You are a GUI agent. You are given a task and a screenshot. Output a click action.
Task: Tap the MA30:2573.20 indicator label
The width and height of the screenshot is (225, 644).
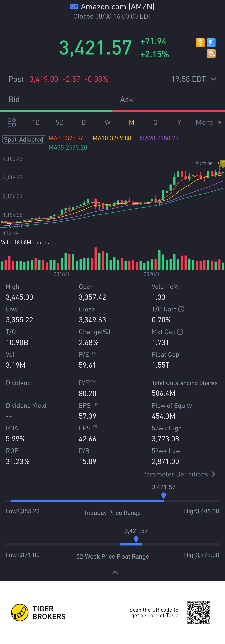(68, 148)
